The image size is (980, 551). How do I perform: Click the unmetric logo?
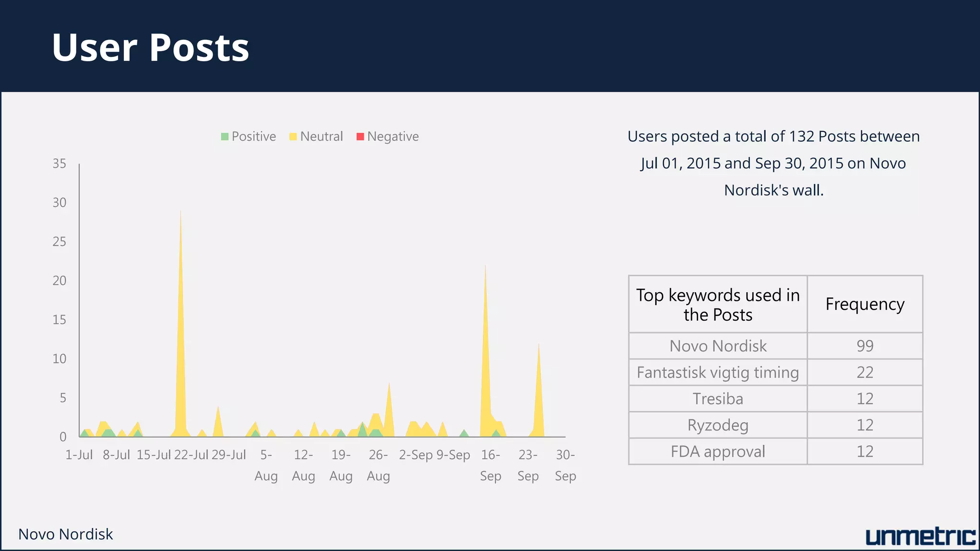(x=921, y=537)
